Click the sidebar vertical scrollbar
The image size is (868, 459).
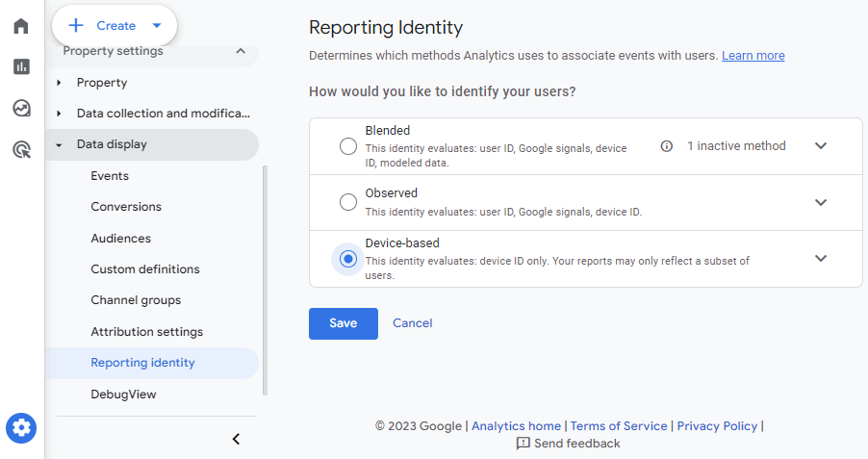tap(266, 279)
